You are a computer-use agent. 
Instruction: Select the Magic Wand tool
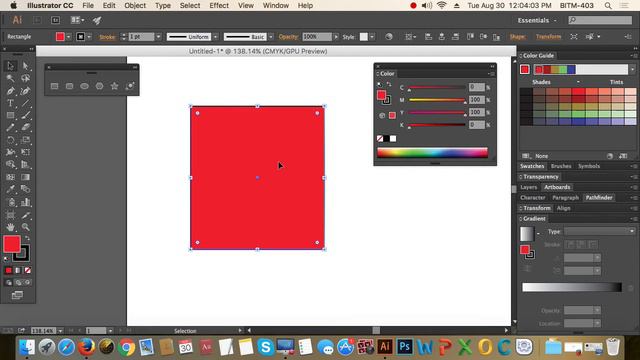click(11, 78)
